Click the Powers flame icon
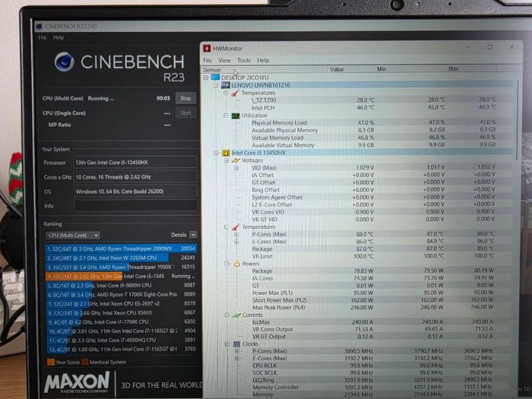The width and height of the screenshot is (532, 399). 236,264
